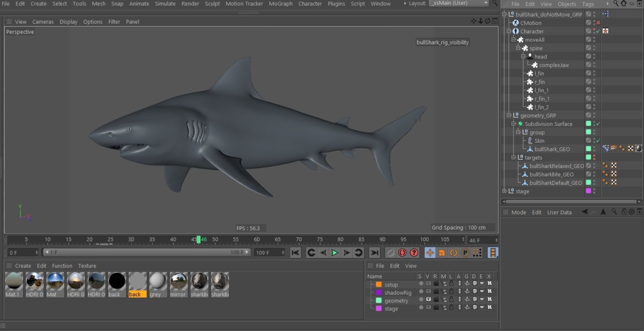644x331 pixels.
Task: Toggle CMotion enabled red X
Action: coord(598,23)
